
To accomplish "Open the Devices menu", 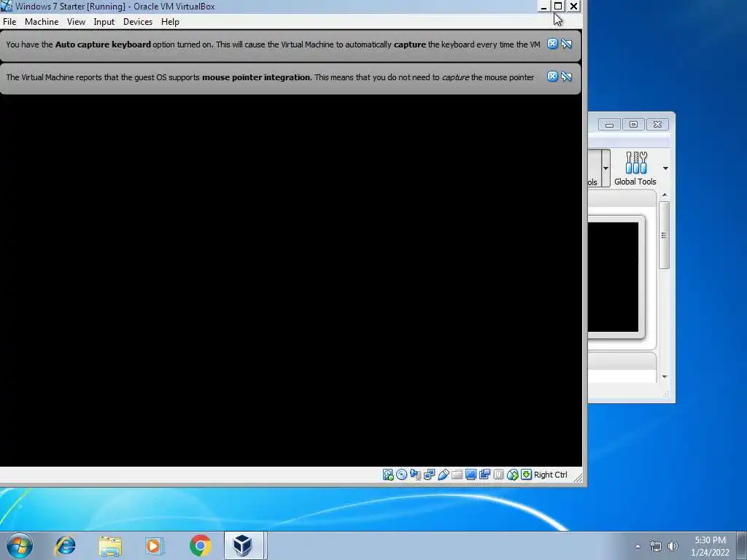I will [x=138, y=22].
